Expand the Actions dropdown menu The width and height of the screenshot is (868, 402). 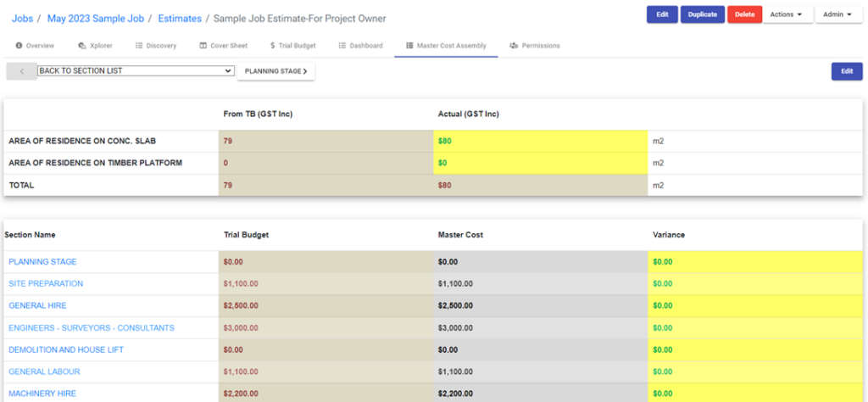pyautogui.click(x=786, y=14)
